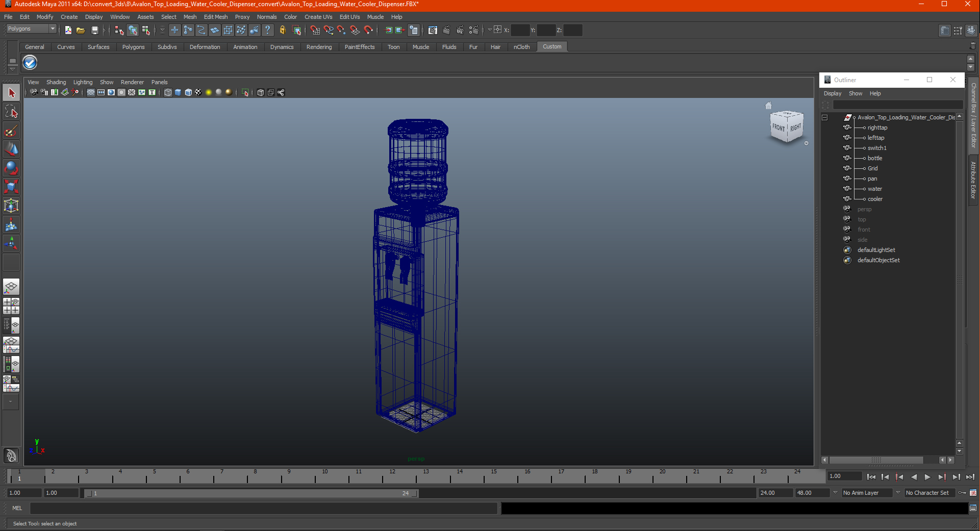Click the Outliner horizontal scrollbar

point(876,460)
